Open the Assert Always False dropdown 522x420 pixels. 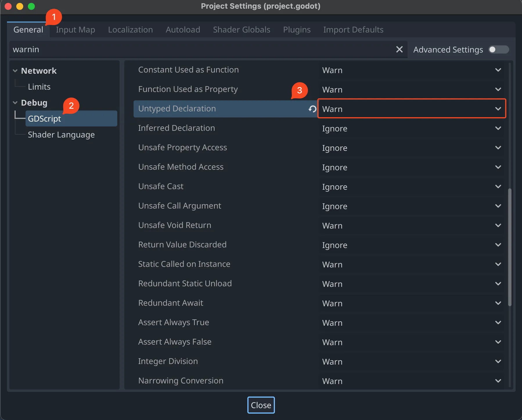point(412,342)
